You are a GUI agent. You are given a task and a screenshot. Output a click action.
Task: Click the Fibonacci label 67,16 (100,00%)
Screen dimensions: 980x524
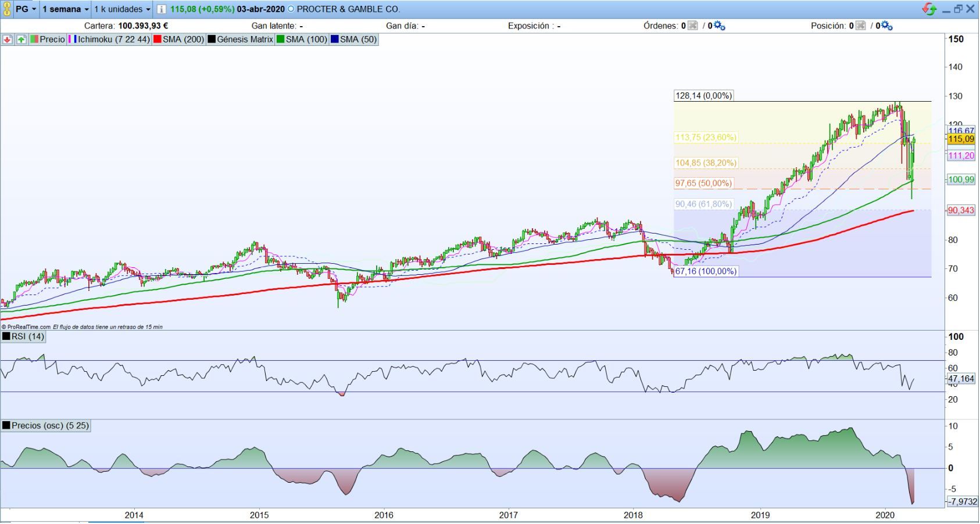coord(706,271)
